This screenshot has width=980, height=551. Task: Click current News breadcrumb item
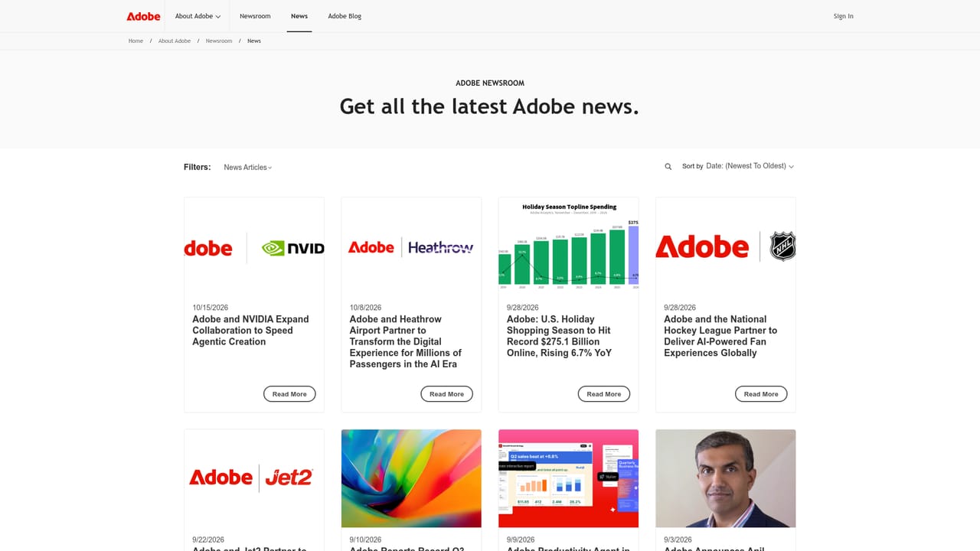(x=254, y=41)
